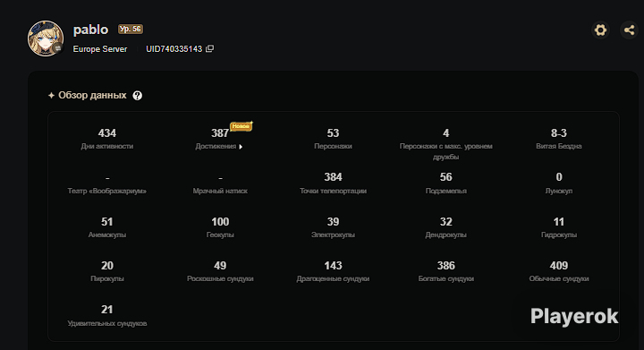Click the Точки телепортации 384 entry
The height and width of the screenshot is (350, 644).
point(333,184)
